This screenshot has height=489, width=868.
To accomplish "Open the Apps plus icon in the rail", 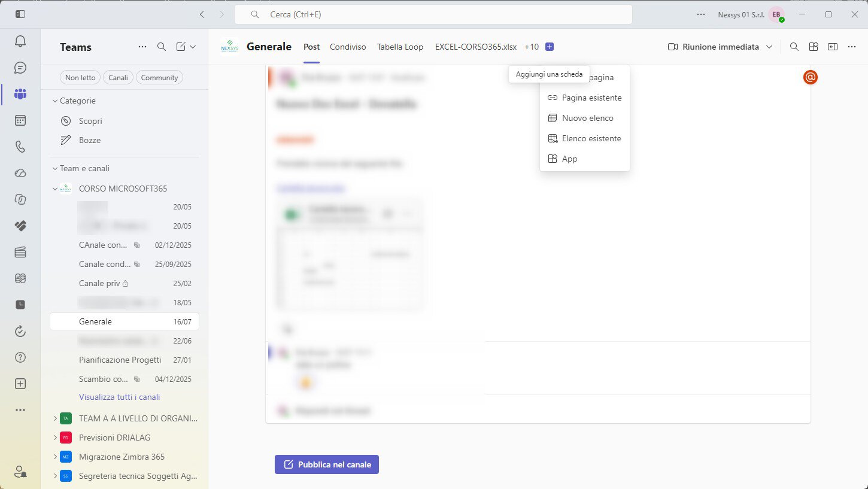I will point(20,384).
